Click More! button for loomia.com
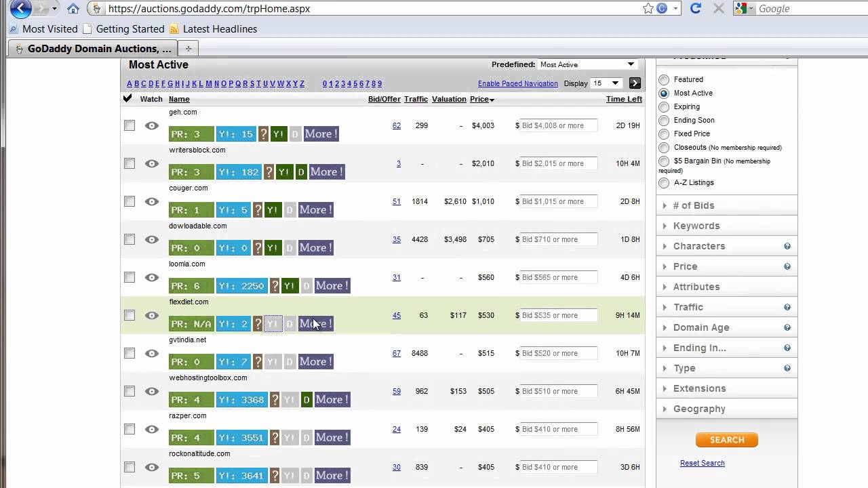The height and width of the screenshot is (488, 868). tap(332, 285)
